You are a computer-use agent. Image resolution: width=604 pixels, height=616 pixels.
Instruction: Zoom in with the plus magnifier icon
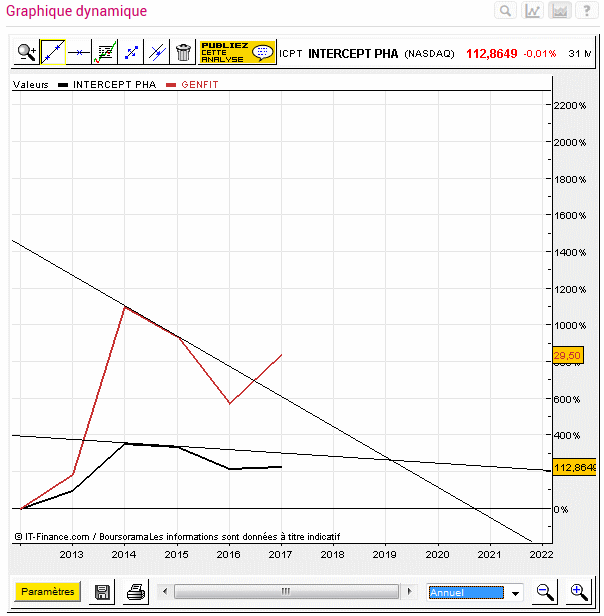[579, 592]
